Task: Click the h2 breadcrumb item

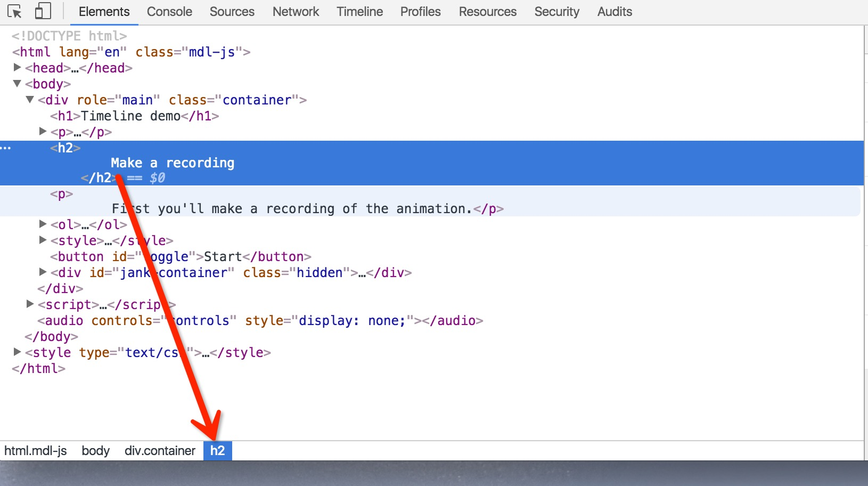Action: point(217,451)
